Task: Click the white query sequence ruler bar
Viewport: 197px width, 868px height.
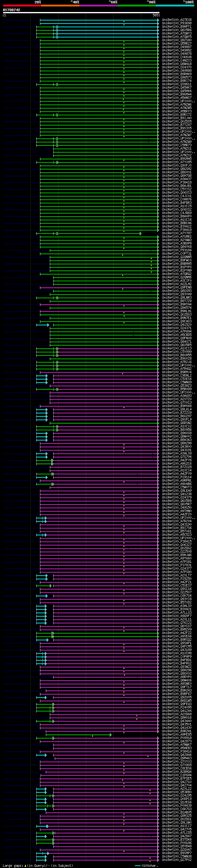Action: pos(81,13)
